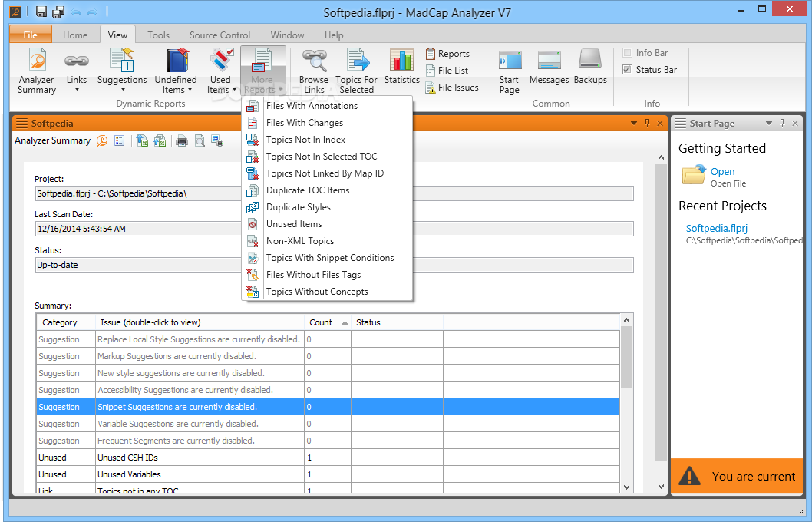The image size is (812, 522).
Task: Click the Redo arrow in title bar
Action: click(93, 12)
